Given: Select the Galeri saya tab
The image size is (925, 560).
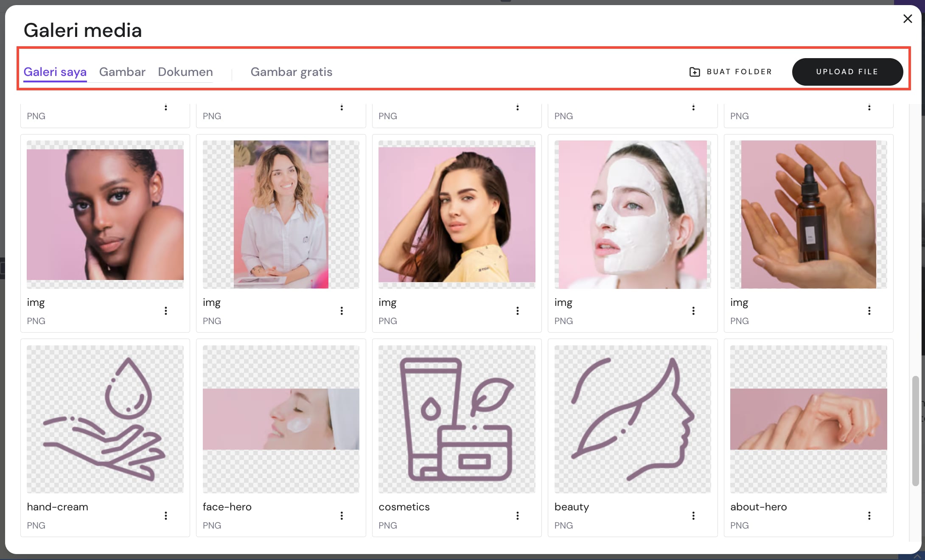Looking at the screenshot, I should pos(55,72).
